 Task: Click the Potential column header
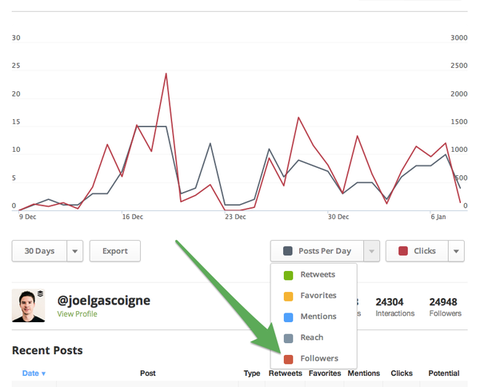(x=444, y=373)
